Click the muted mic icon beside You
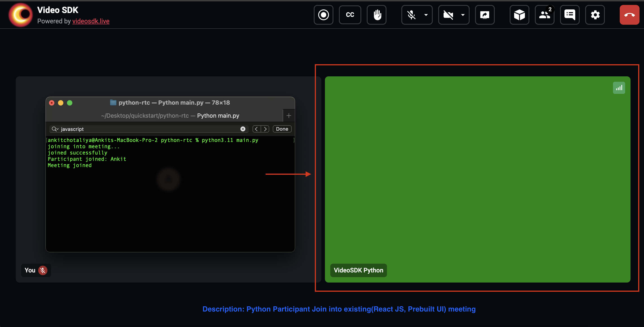The height and width of the screenshot is (327, 644). pos(43,270)
